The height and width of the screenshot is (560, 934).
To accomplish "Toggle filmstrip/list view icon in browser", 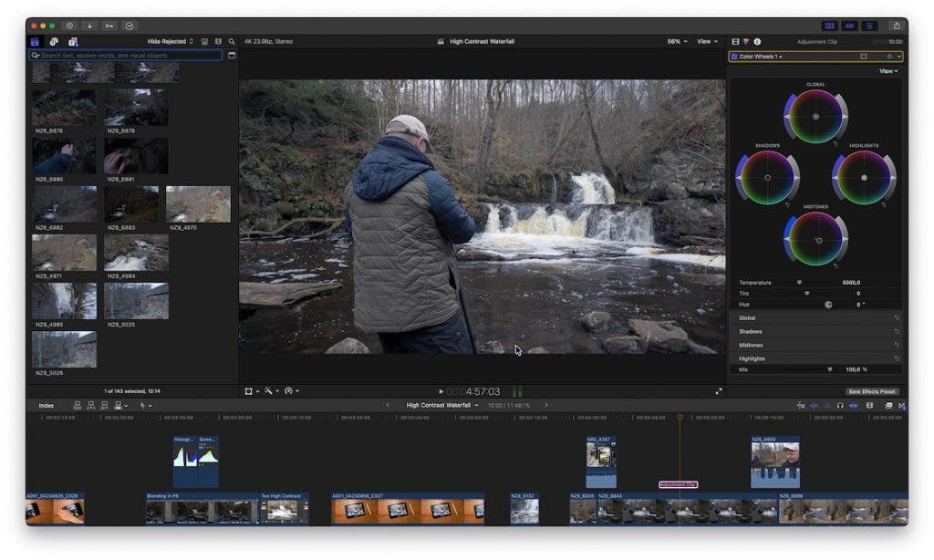I will tap(218, 42).
